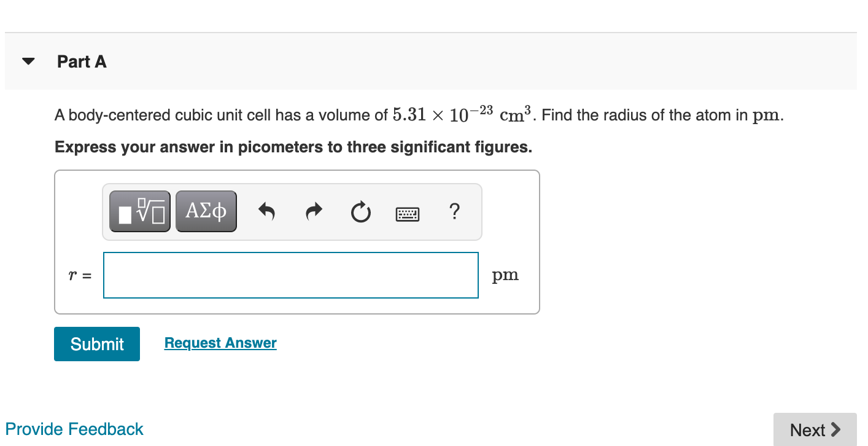
Task: Open equation editor help via question mark
Action: pos(454,212)
